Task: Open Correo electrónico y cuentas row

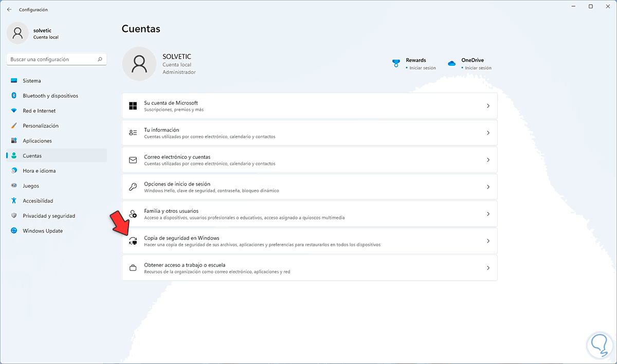Action: (310, 160)
